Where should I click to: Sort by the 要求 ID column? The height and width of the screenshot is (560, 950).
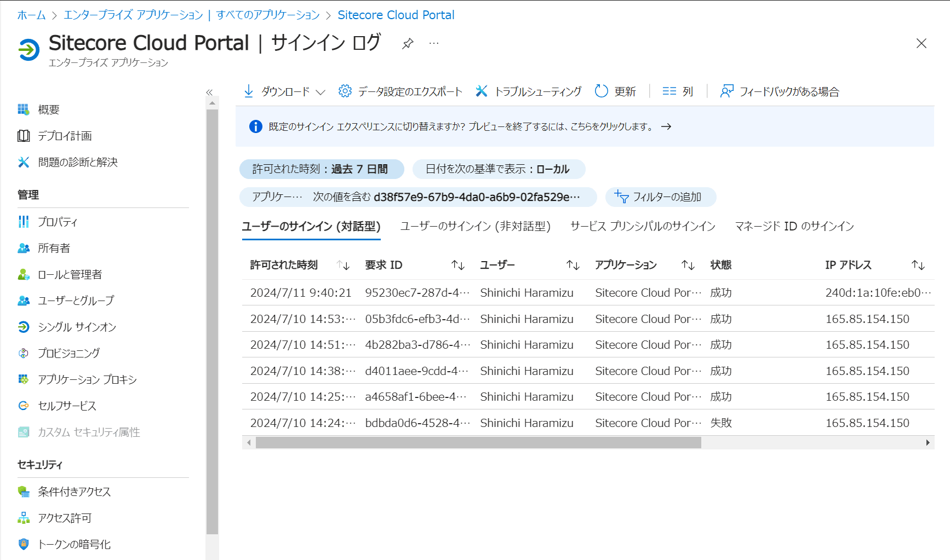pos(457,265)
